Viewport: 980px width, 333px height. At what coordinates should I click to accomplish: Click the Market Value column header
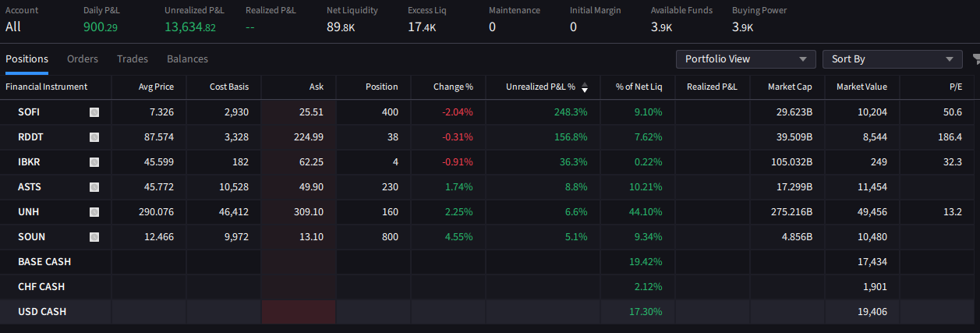coord(861,87)
